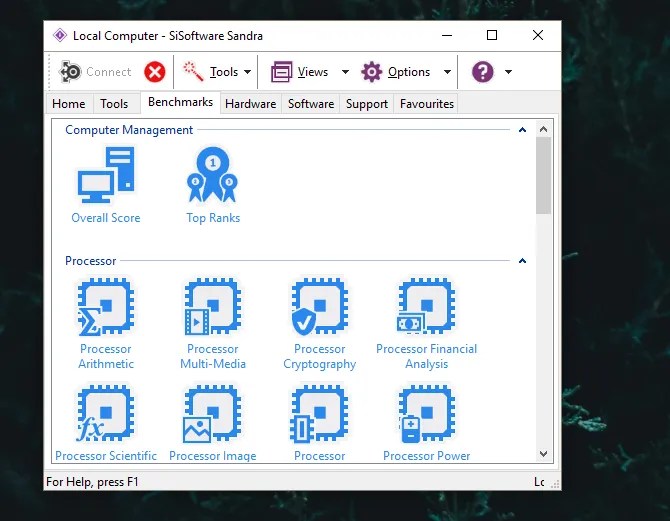This screenshot has width=670, height=521.
Task: Switch to the Favourites tab
Action: click(x=427, y=104)
